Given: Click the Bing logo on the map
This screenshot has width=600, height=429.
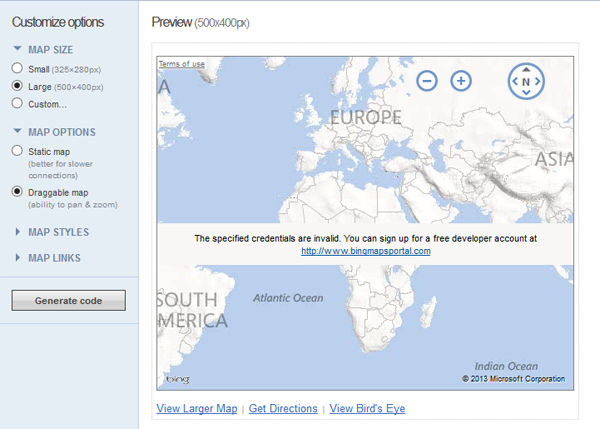Looking at the screenshot, I should [x=178, y=379].
